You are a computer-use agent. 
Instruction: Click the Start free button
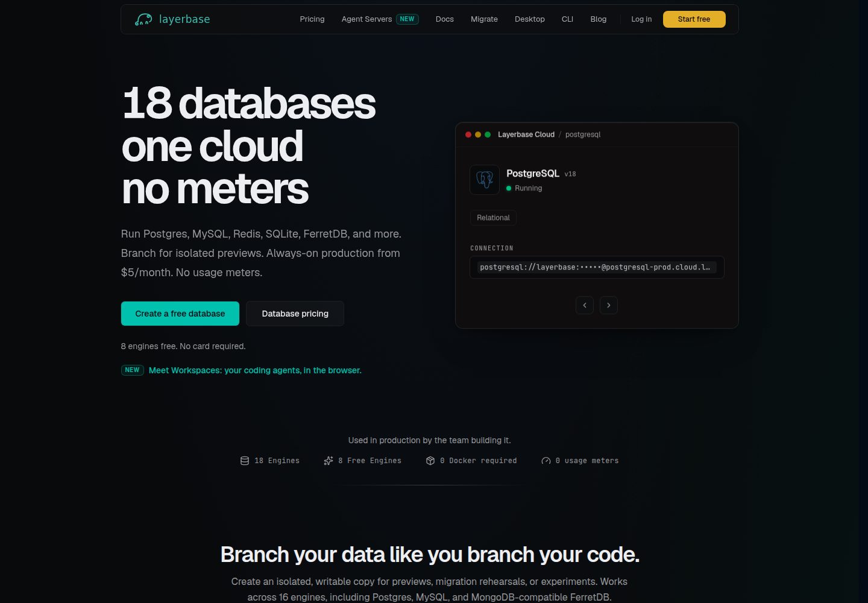click(694, 19)
